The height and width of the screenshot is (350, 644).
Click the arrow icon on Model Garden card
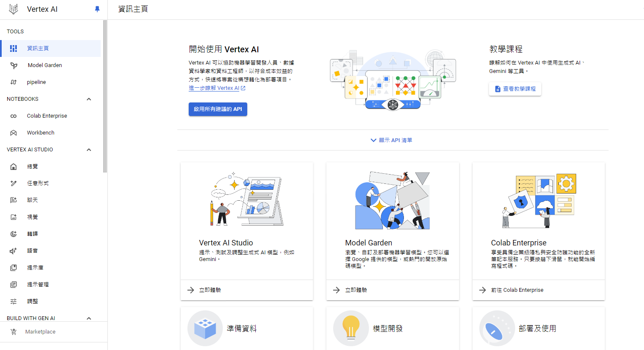click(x=337, y=290)
